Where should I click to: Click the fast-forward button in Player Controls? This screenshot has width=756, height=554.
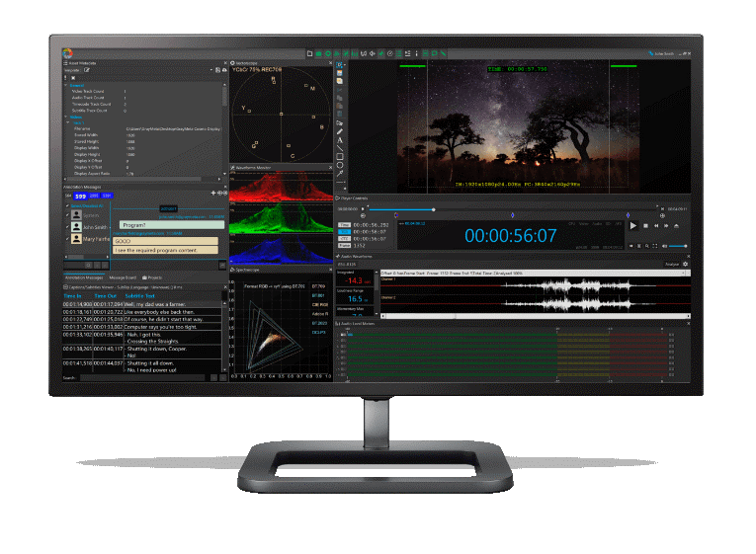[666, 225]
